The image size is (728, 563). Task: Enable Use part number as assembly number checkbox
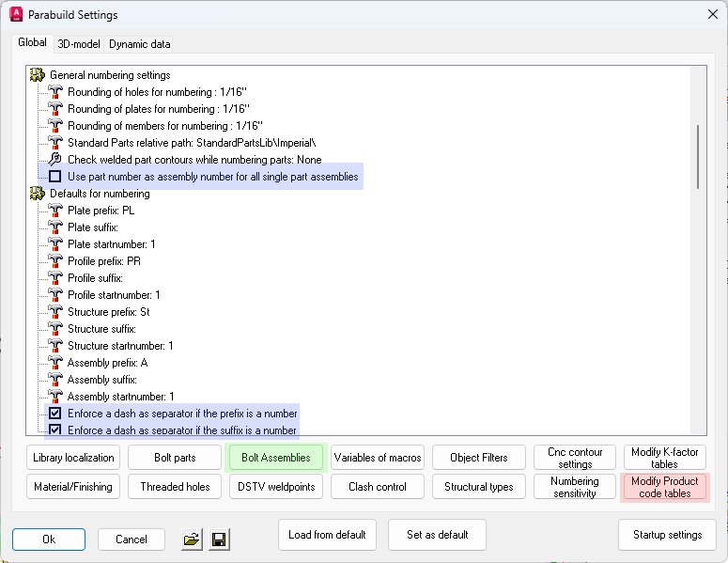point(55,177)
